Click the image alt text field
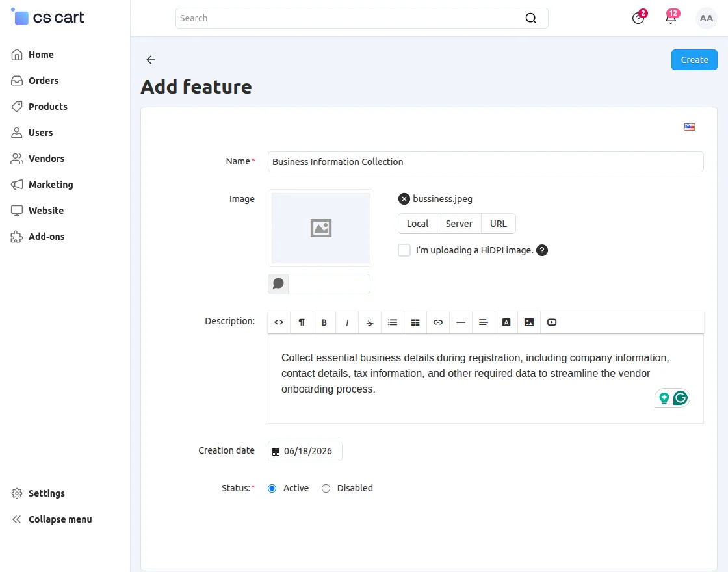 pyautogui.click(x=329, y=283)
